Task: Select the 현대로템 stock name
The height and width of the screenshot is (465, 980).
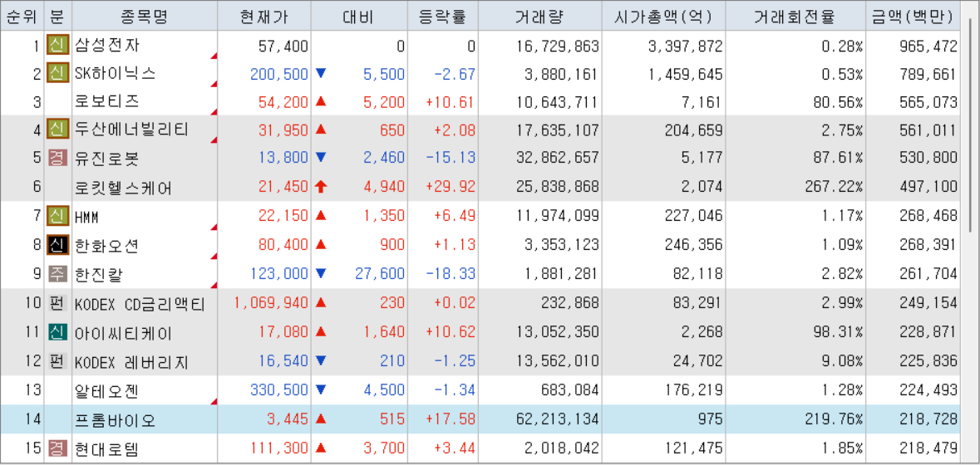Action: point(107,448)
